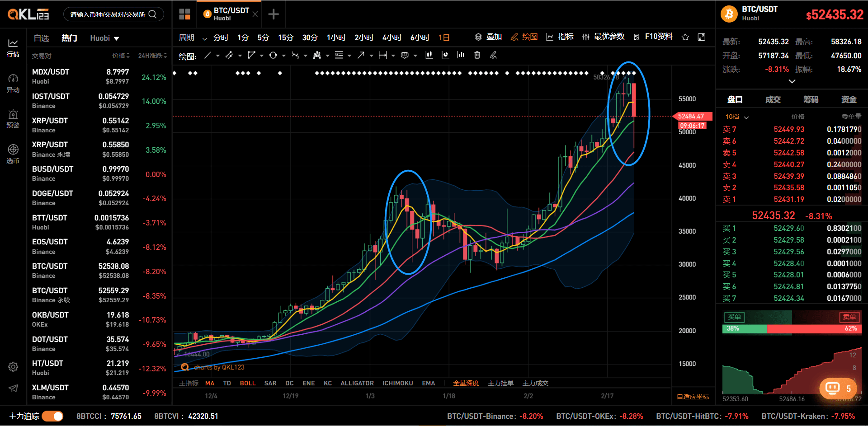Click the 自适应坐标 auto-scale link
868x426 pixels.
point(693,397)
